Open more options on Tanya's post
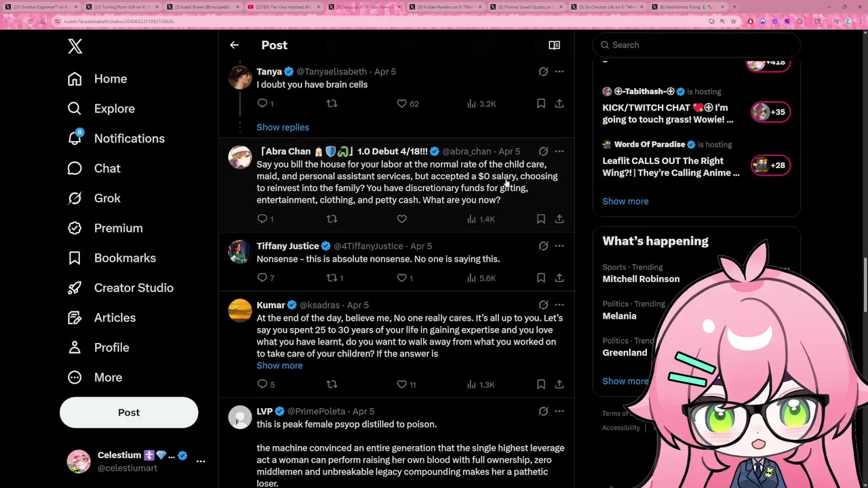 pos(559,71)
